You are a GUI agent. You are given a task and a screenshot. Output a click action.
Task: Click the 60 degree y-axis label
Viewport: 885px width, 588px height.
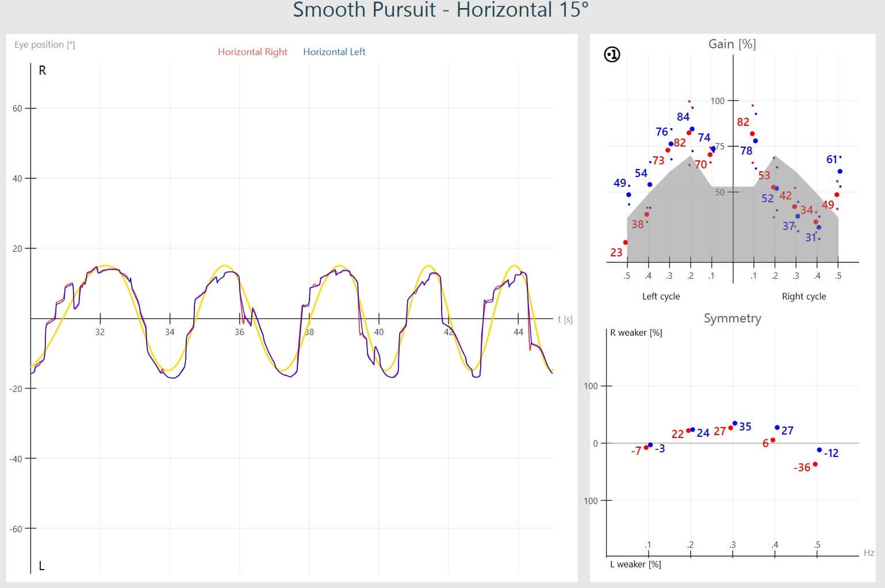(18, 109)
